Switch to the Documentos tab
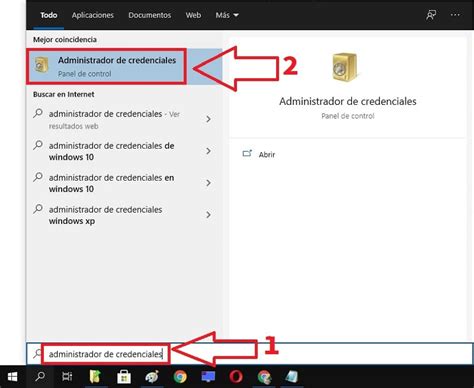This screenshot has height=388, width=474. [150, 15]
